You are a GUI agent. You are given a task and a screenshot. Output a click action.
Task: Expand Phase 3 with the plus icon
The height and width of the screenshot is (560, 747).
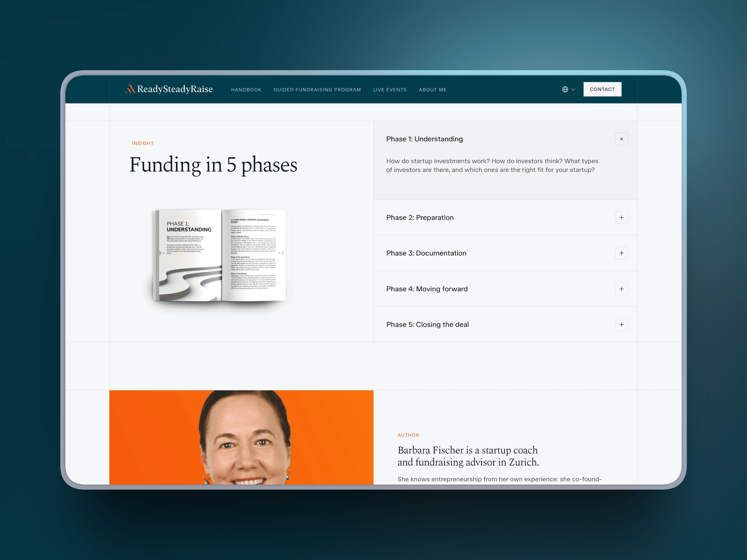tap(621, 253)
